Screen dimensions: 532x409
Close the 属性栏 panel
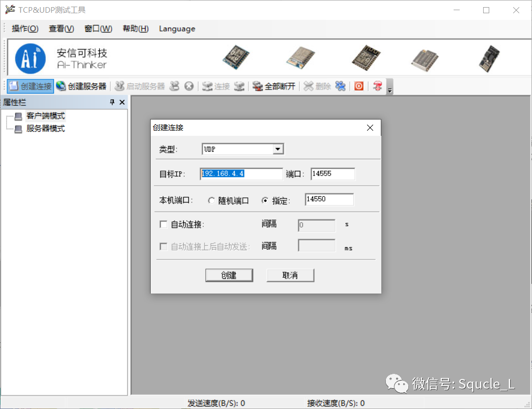(122, 102)
